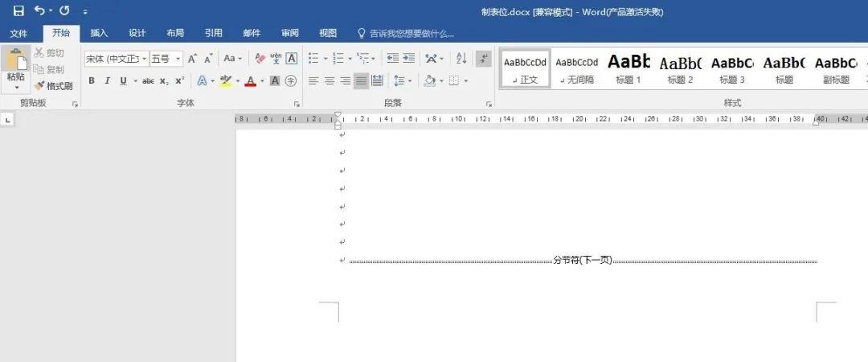868x362 pixels.
Task: Undo the last action
Action: click(40, 10)
